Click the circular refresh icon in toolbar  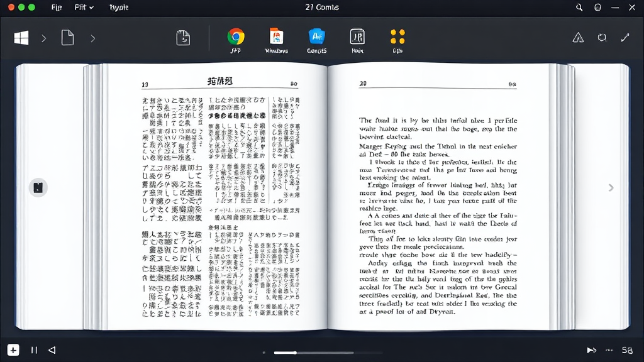click(602, 38)
